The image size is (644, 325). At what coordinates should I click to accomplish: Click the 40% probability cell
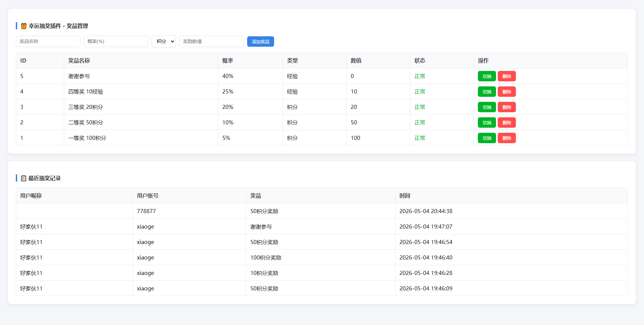coord(251,76)
